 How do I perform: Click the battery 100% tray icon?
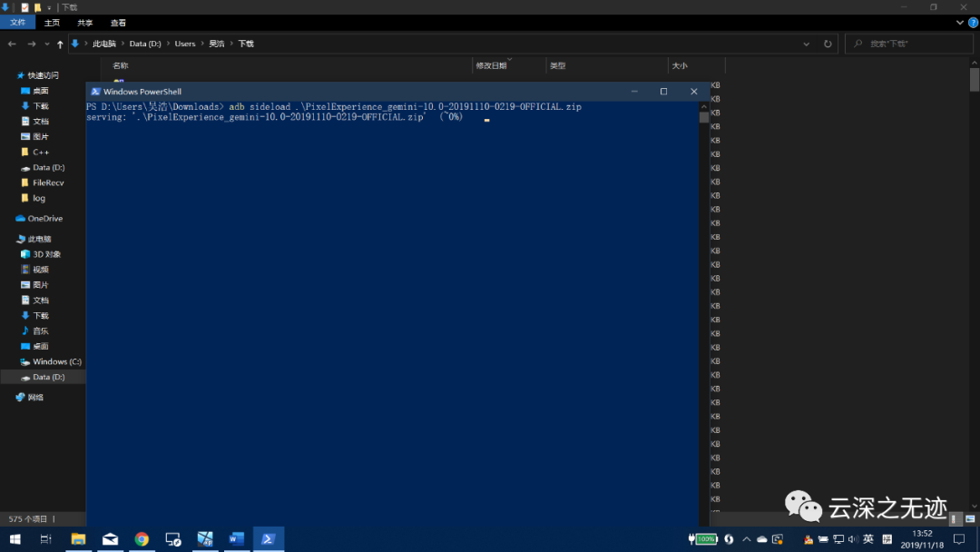tap(702, 539)
